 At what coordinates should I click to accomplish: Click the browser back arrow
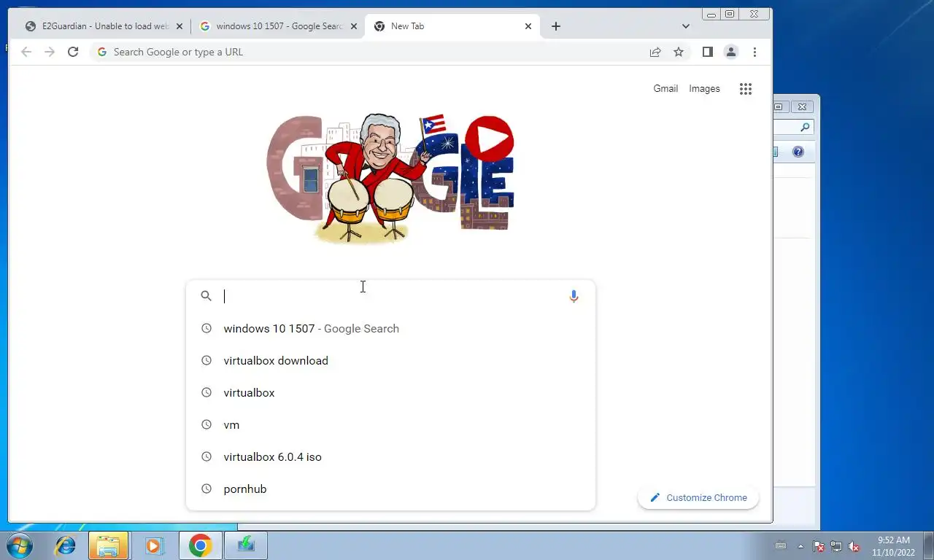[26, 52]
